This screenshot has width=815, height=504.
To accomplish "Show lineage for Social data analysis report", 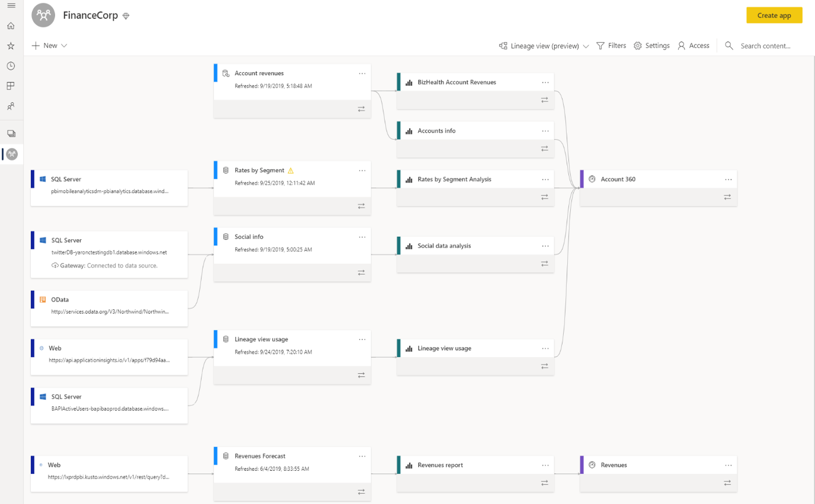I will coord(544,264).
